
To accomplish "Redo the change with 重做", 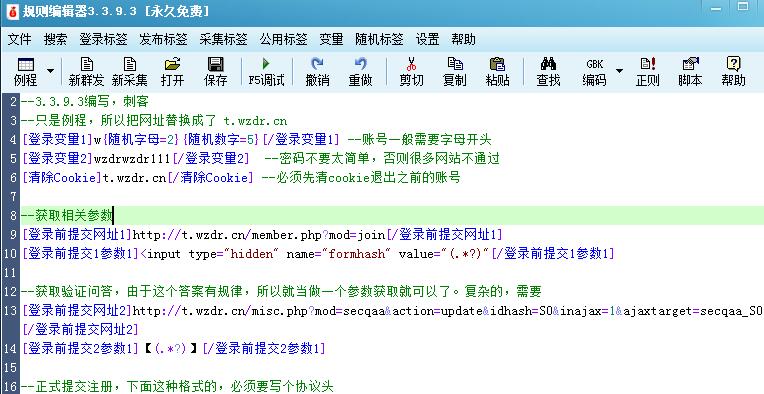I will [x=361, y=72].
